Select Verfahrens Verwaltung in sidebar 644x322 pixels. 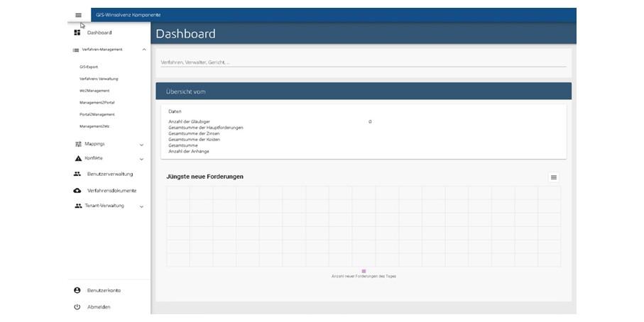pyautogui.click(x=99, y=79)
